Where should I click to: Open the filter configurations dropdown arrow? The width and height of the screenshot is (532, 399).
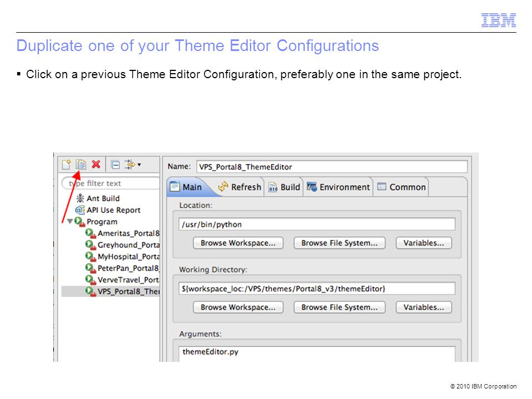(139, 165)
